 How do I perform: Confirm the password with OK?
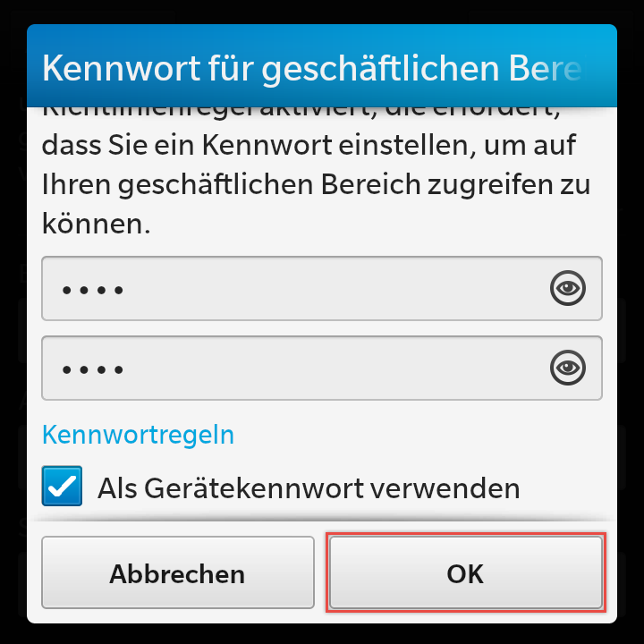tap(466, 572)
